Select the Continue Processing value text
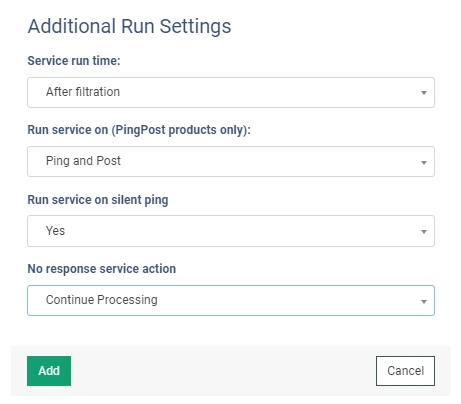Viewport: 461px width, 404px height. click(102, 300)
